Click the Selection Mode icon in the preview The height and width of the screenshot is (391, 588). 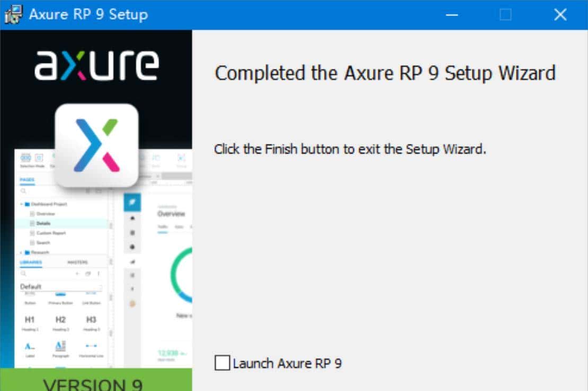click(x=25, y=158)
